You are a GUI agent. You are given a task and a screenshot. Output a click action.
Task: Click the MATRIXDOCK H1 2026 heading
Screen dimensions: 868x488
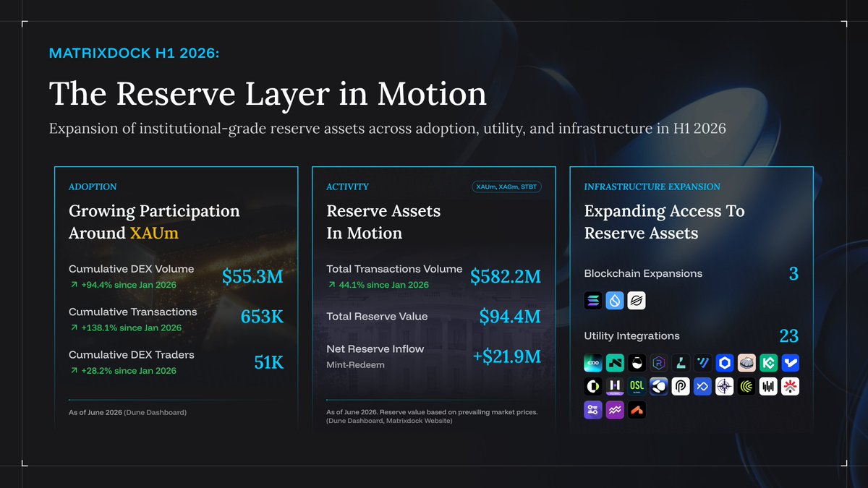[134, 53]
